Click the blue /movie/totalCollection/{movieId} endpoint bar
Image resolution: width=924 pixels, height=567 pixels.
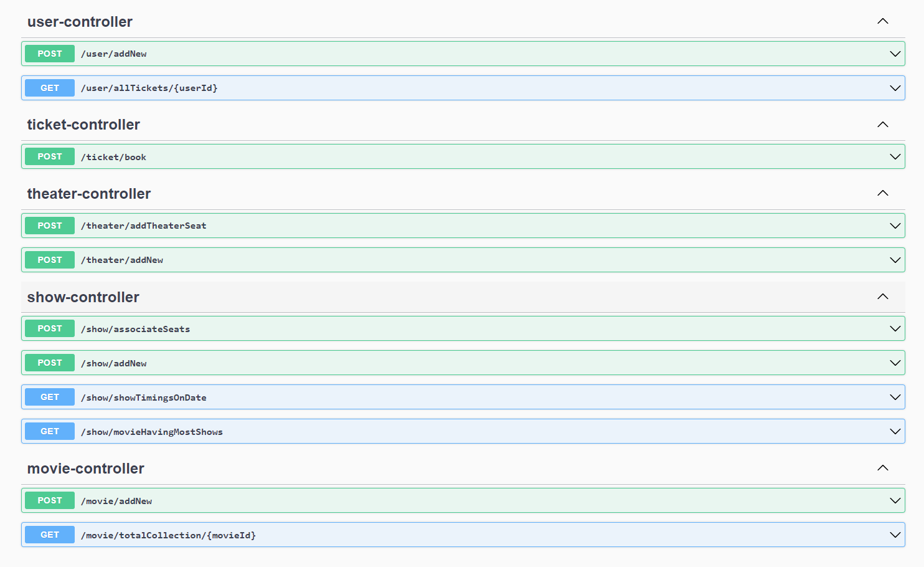coord(436,535)
